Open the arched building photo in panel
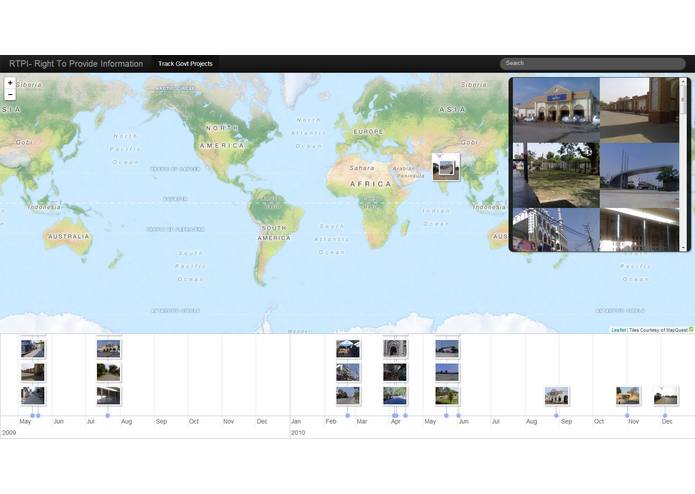Image resolution: width=695 pixels, height=494 pixels. (556, 110)
